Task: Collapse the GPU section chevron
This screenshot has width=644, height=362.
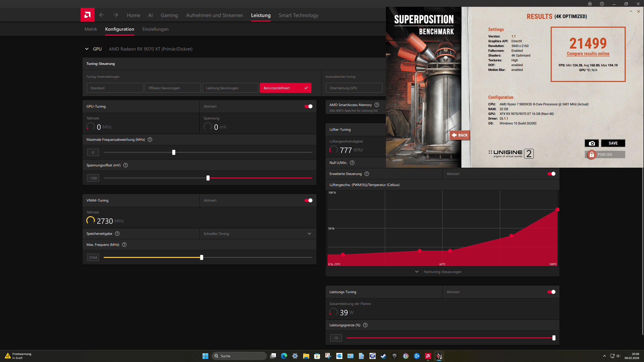Action: click(87, 49)
